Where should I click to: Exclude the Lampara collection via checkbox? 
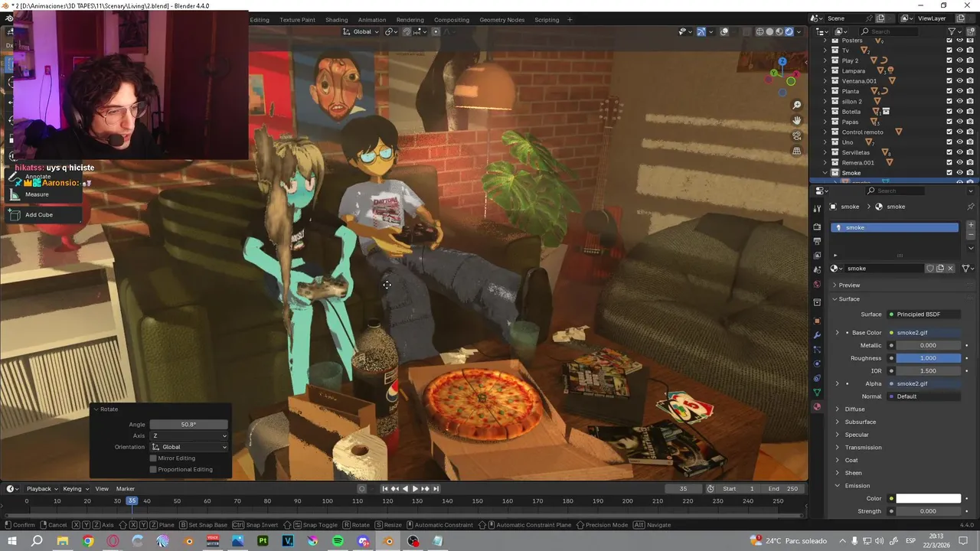[949, 70]
